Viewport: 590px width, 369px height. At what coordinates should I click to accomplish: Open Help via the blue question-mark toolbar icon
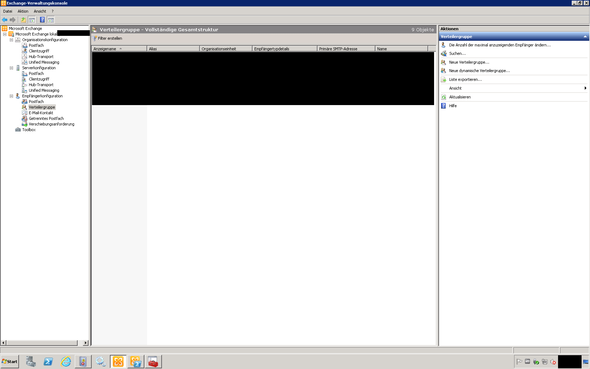(42, 20)
